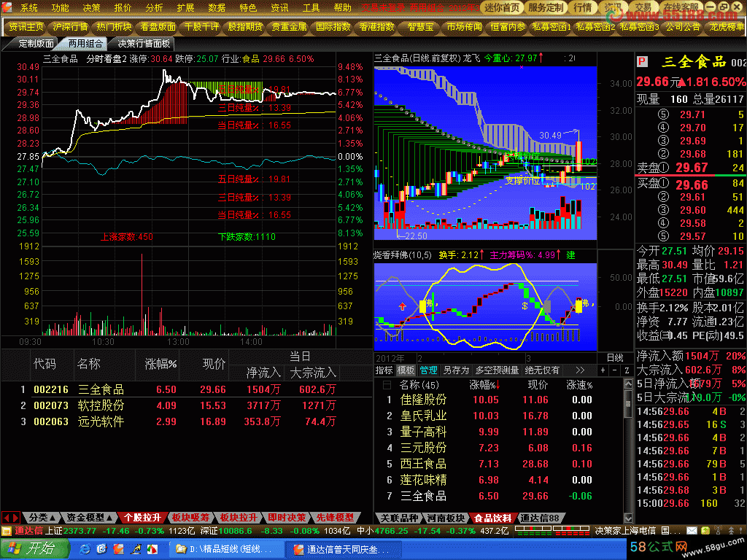Click the application logo icon top-left
The width and height of the screenshot is (747, 560).
pyautogui.click(x=7, y=7)
